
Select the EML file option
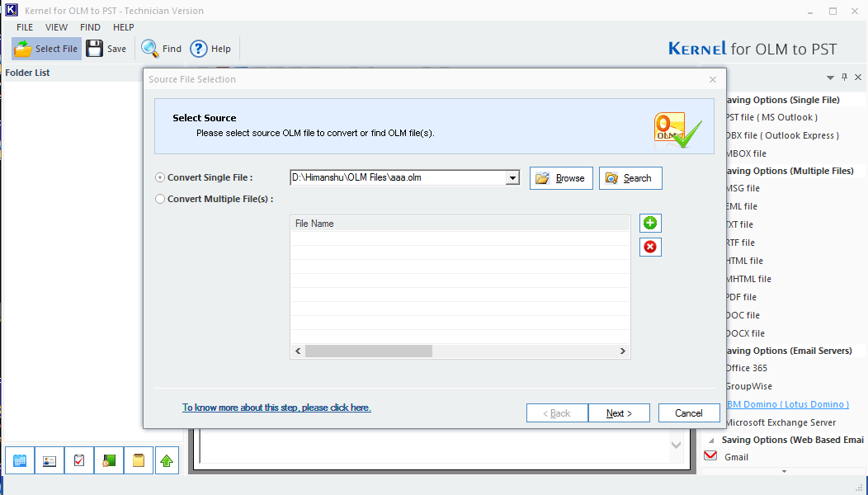742,206
